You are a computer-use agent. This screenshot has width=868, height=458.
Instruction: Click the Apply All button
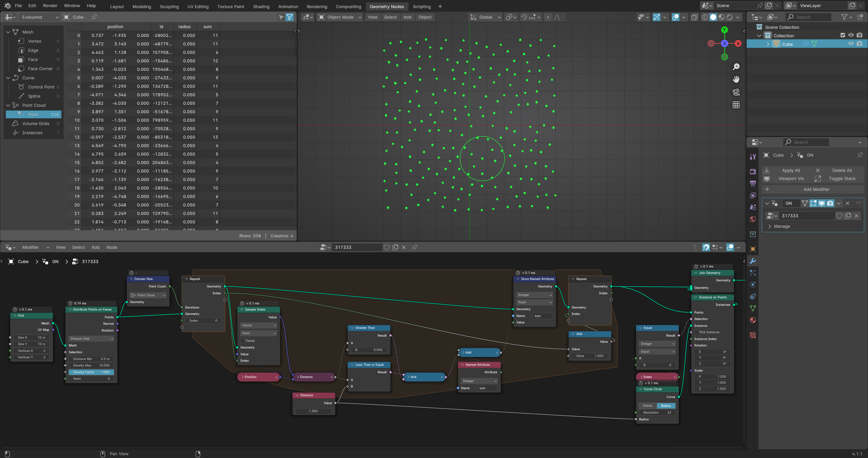787,170
